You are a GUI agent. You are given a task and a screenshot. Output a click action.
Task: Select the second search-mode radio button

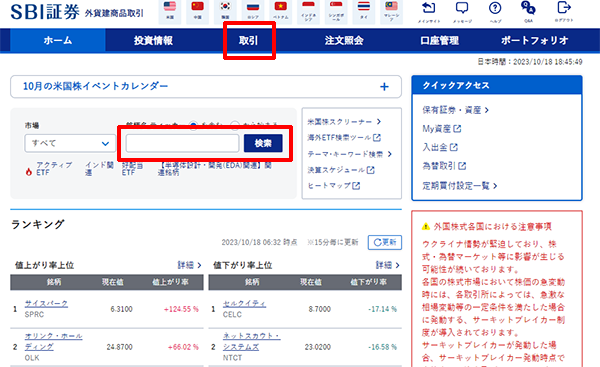[235, 125]
